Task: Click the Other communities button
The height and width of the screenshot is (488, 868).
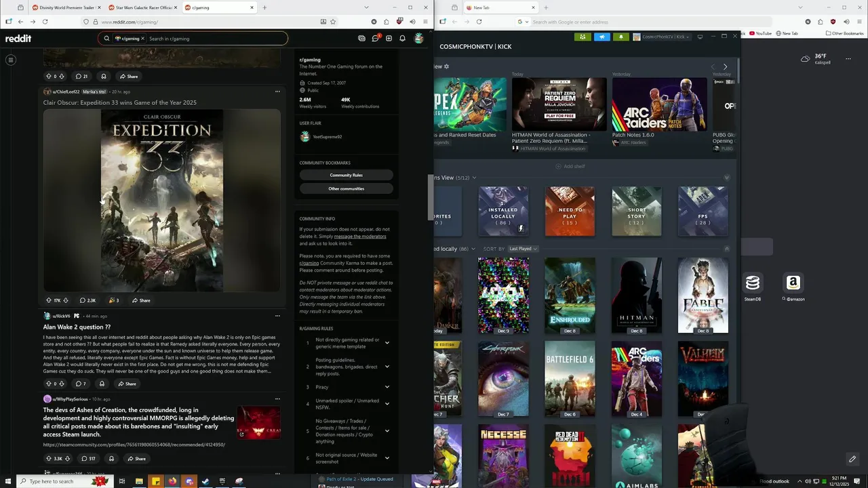Action: click(347, 188)
